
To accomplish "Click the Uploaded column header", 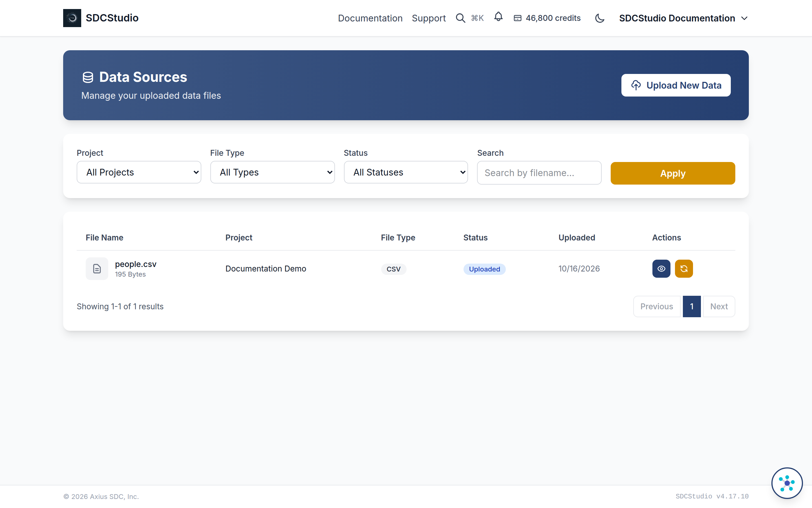I will pyautogui.click(x=577, y=238).
